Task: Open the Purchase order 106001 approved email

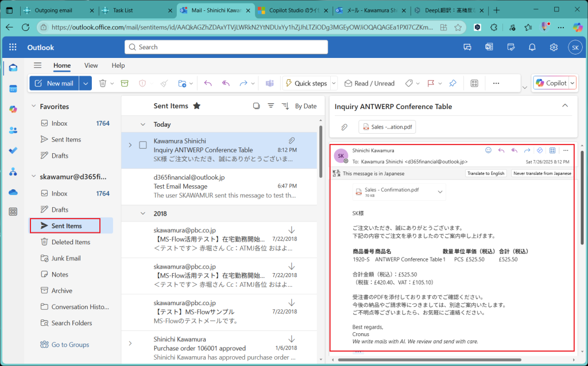Action: [219, 348]
